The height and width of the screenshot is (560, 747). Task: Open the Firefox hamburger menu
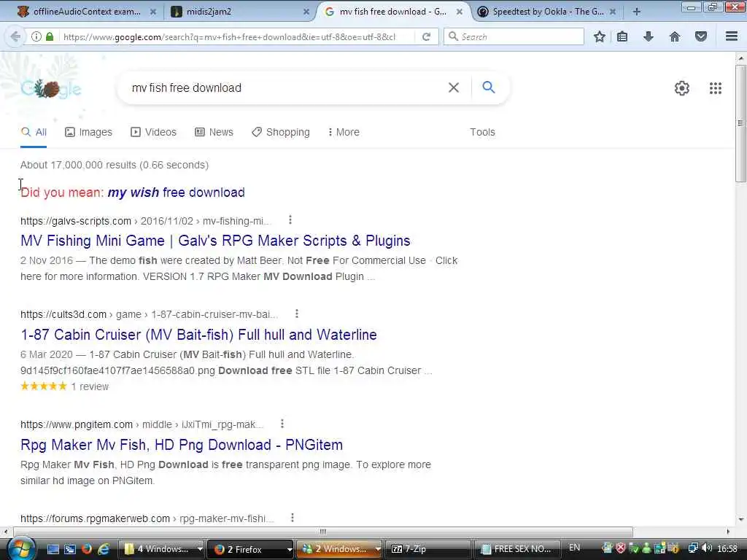[732, 36]
